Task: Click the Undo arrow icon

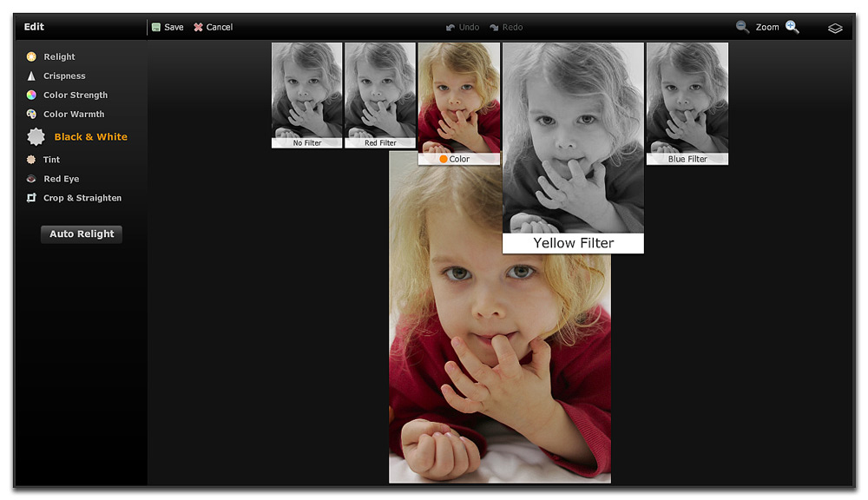Action: coord(450,27)
